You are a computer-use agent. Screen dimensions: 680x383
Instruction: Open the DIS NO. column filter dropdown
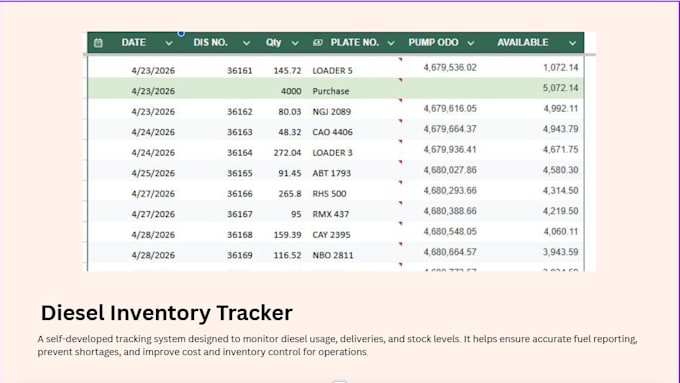246,43
